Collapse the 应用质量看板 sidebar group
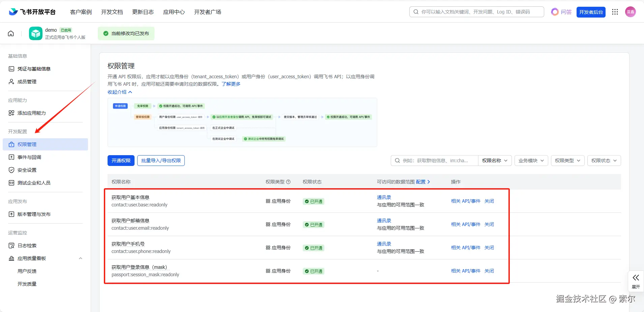644x312 pixels. (81, 258)
